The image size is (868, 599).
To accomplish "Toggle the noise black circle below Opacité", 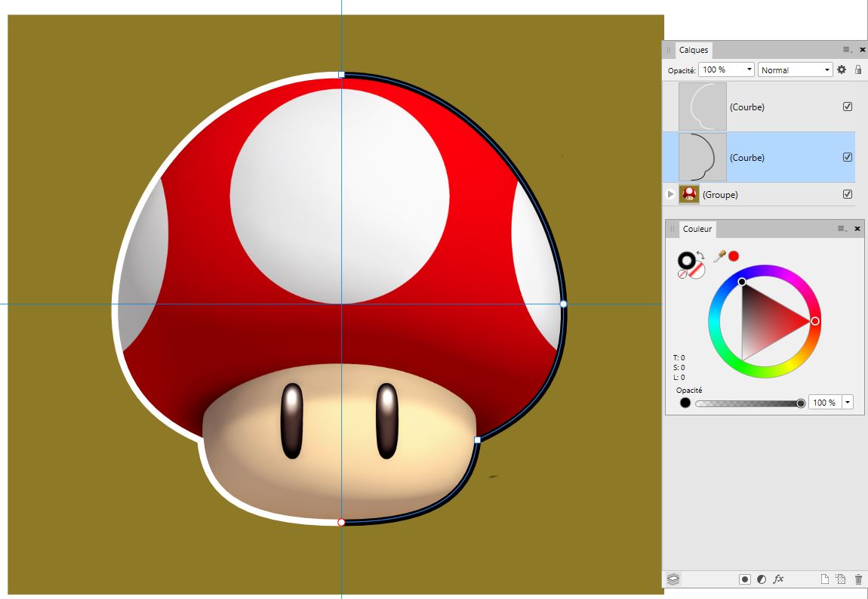I will (685, 403).
